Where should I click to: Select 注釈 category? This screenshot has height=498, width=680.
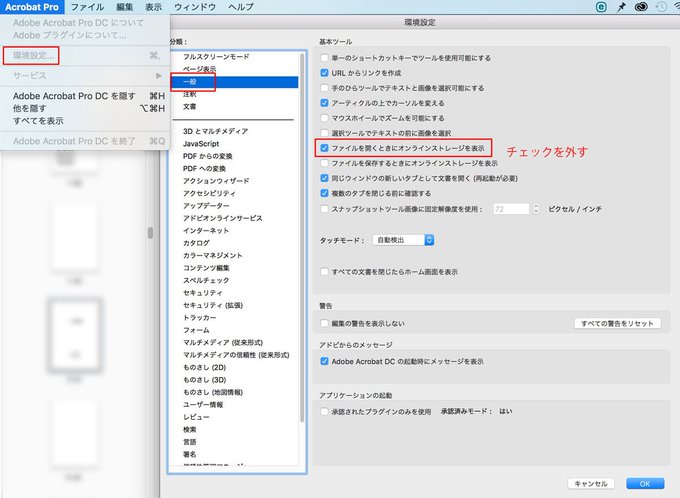(x=190, y=94)
